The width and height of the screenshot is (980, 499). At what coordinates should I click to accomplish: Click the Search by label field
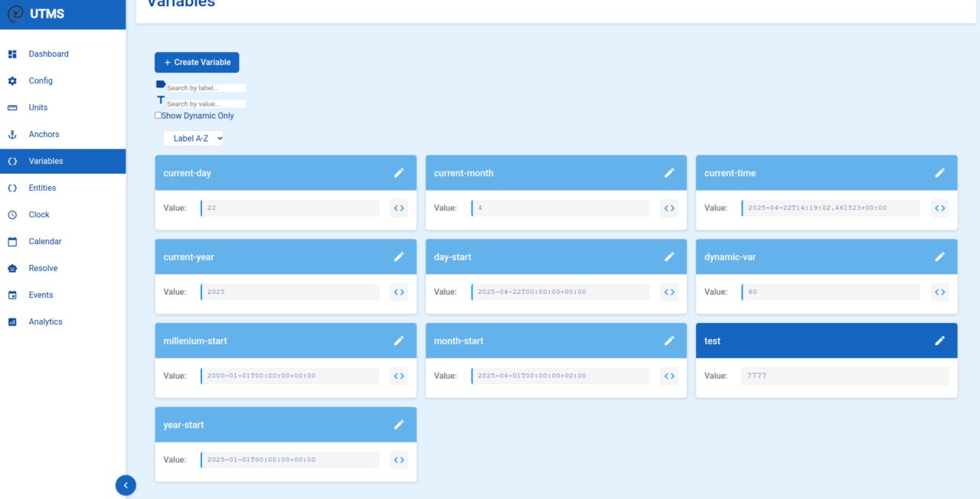[x=205, y=88]
